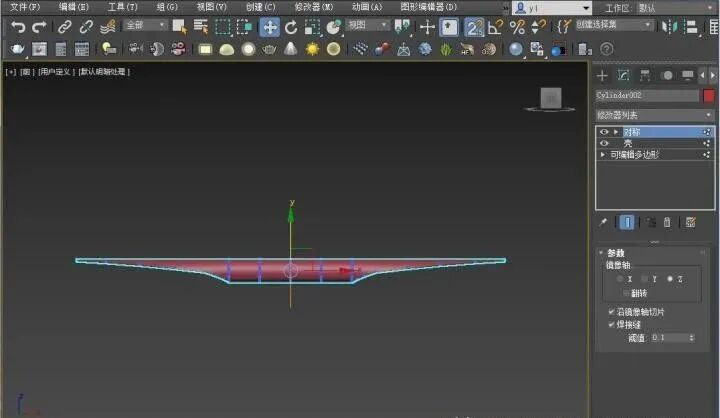Switch to the Motion panel tab
This screenshot has width=720, height=418.
click(667, 75)
